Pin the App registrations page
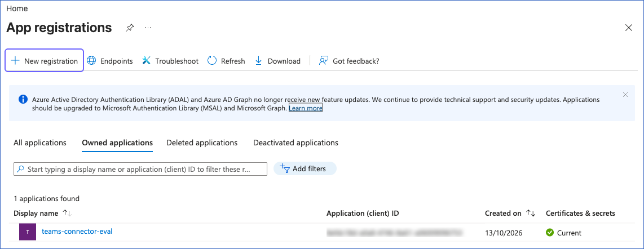Screen dimensions: 644x249 [x=130, y=28]
